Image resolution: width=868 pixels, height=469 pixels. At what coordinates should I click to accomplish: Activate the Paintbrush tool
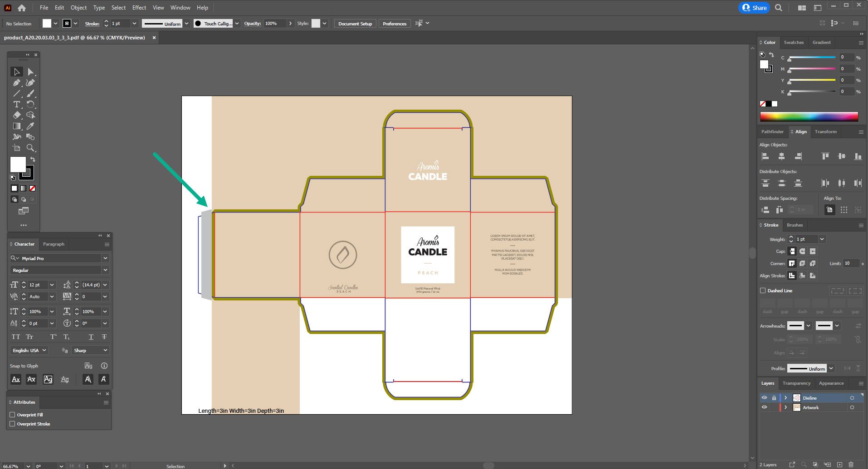click(30, 93)
